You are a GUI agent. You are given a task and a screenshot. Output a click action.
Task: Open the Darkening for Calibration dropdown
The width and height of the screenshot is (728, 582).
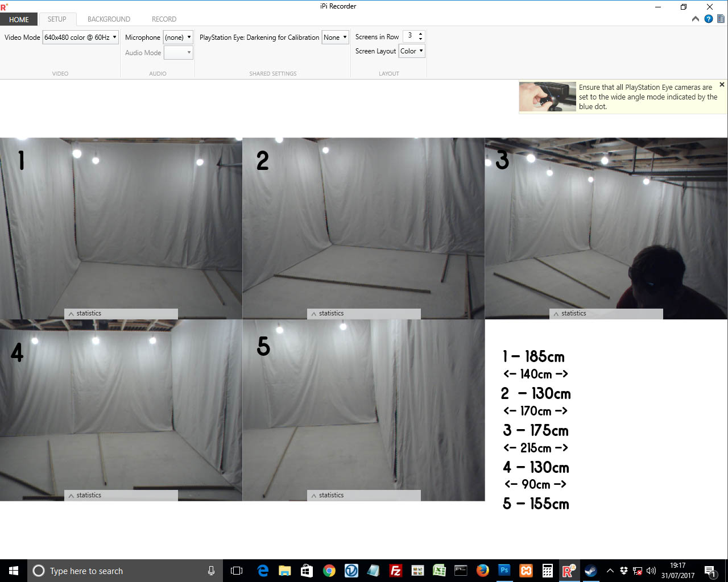point(335,38)
